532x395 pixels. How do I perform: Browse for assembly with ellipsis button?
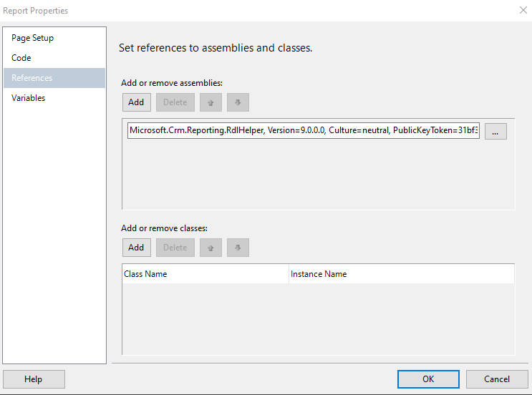495,131
